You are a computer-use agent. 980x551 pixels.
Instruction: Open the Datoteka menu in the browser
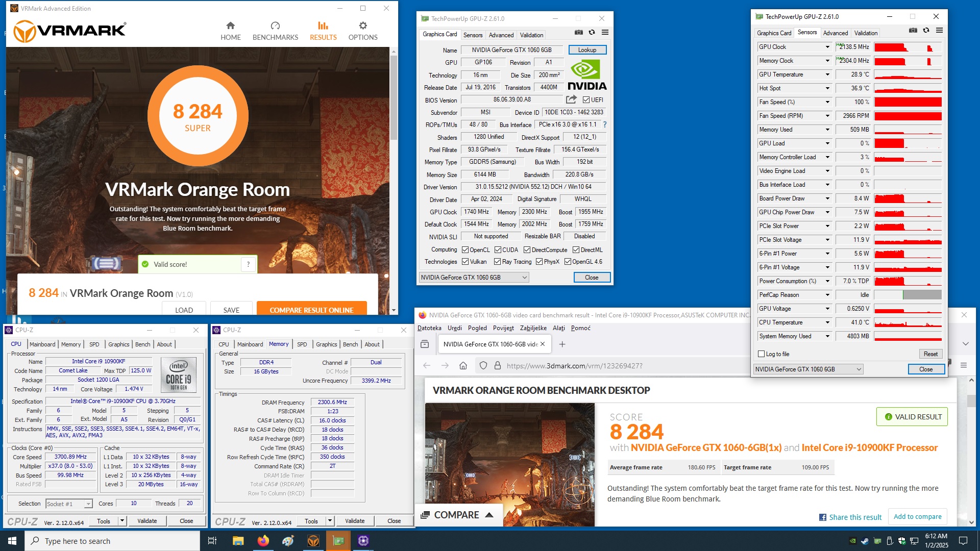point(429,328)
